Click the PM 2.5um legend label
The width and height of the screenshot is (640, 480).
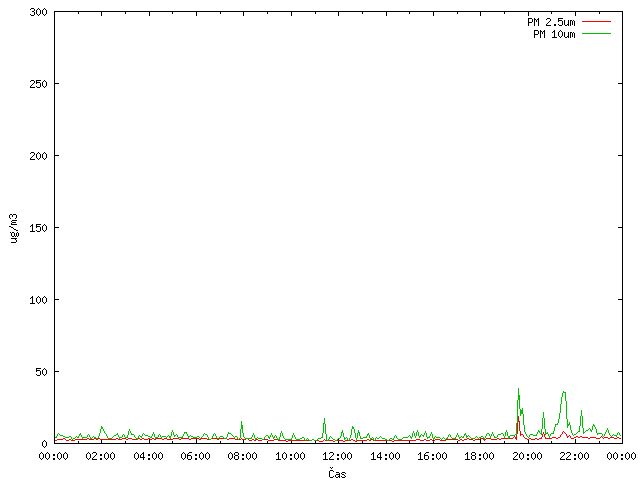551,22
